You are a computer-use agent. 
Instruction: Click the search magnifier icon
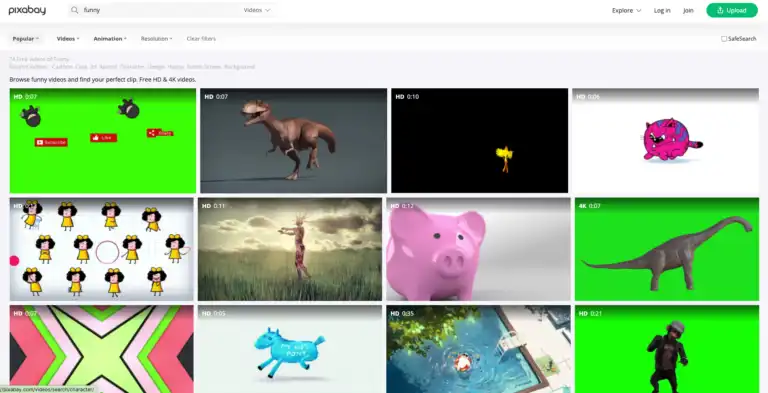coord(74,10)
